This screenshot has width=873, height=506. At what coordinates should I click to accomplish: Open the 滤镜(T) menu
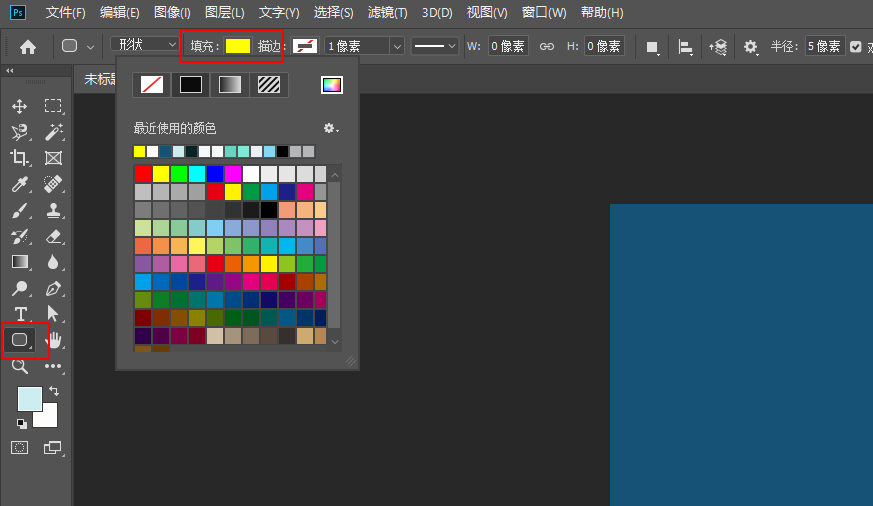pyautogui.click(x=387, y=13)
